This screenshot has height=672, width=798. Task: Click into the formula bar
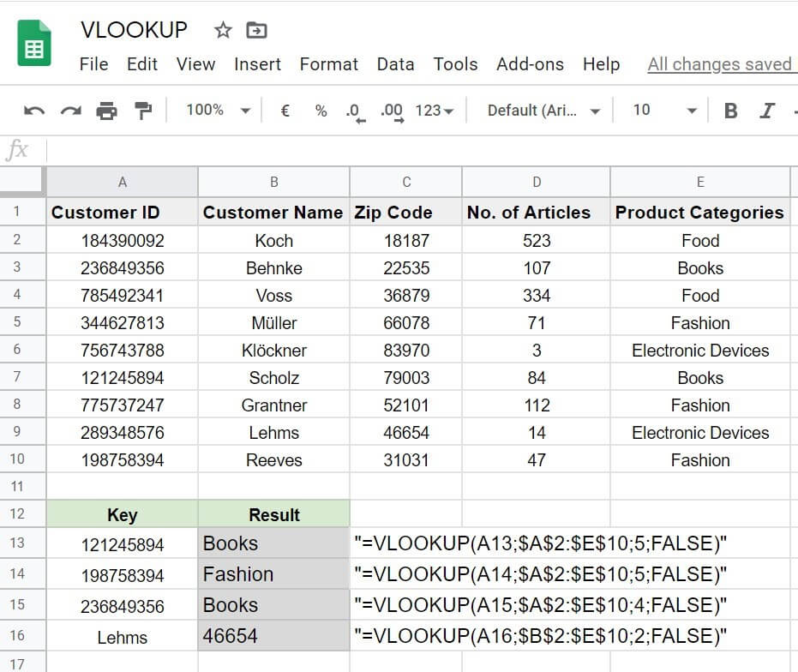pyautogui.click(x=422, y=151)
